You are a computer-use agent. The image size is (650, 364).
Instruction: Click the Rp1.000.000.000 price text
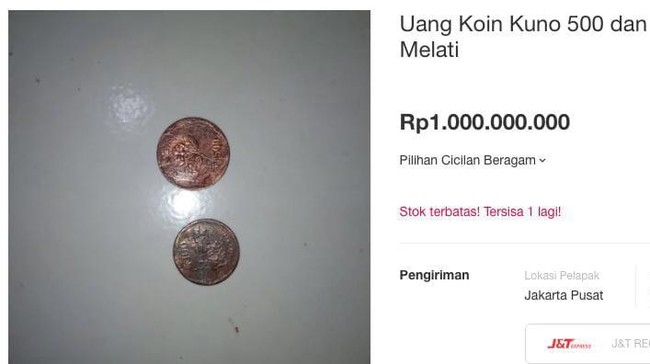[485, 122]
